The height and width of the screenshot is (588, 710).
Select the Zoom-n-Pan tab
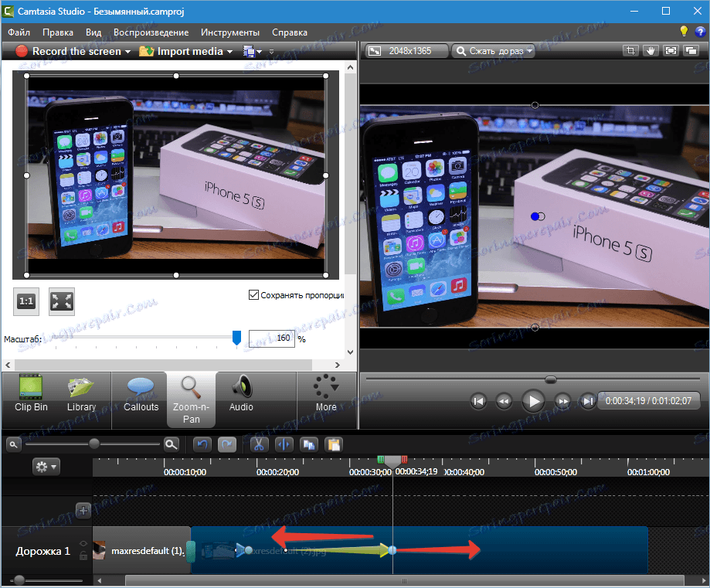(x=191, y=399)
